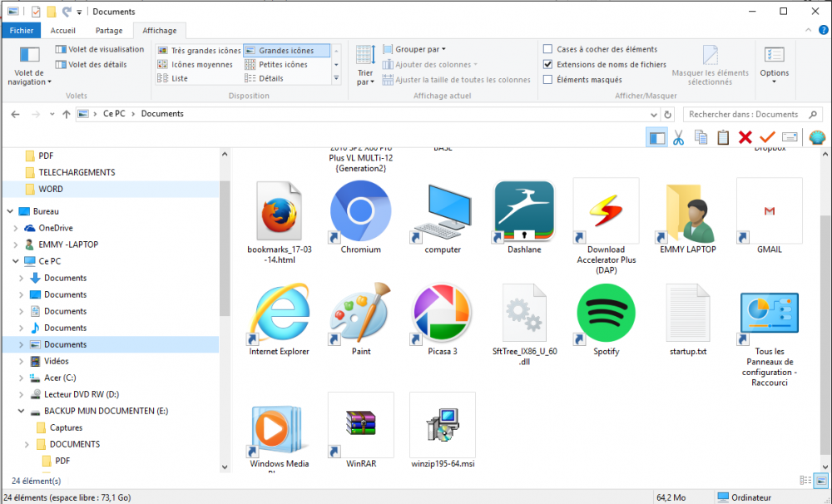Image resolution: width=832 pixels, height=504 pixels.
Task: Select Lecteur DVD RW (D:) drive
Action: pos(82,394)
